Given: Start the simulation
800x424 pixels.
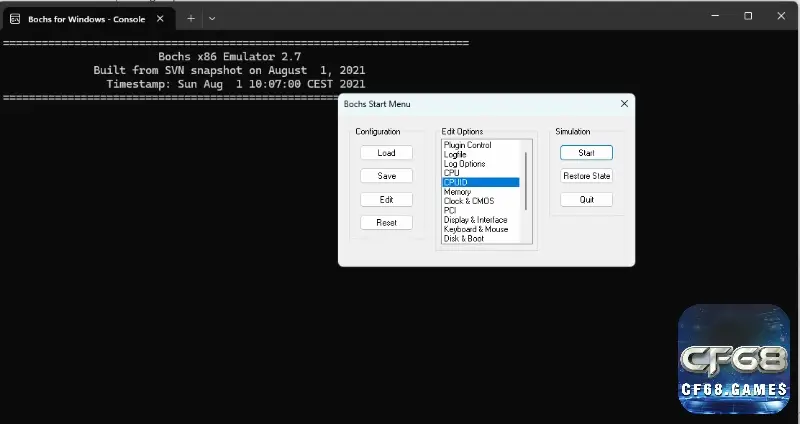Looking at the screenshot, I should (x=586, y=153).
